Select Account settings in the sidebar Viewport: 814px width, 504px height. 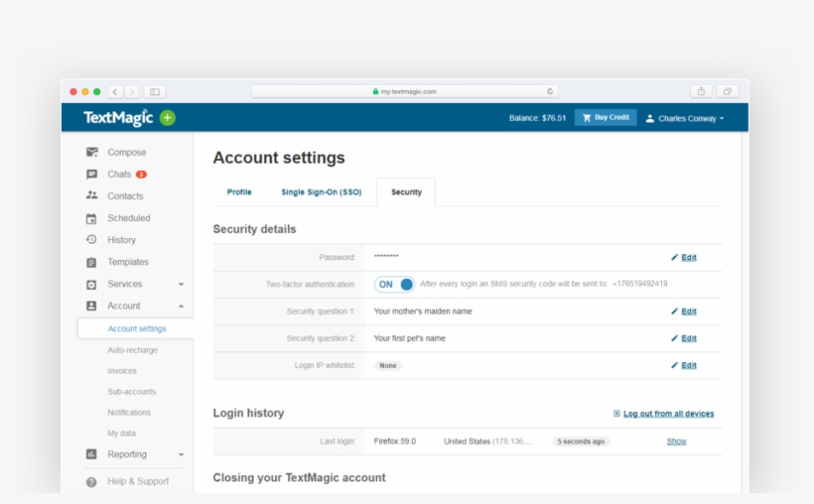(x=137, y=328)
